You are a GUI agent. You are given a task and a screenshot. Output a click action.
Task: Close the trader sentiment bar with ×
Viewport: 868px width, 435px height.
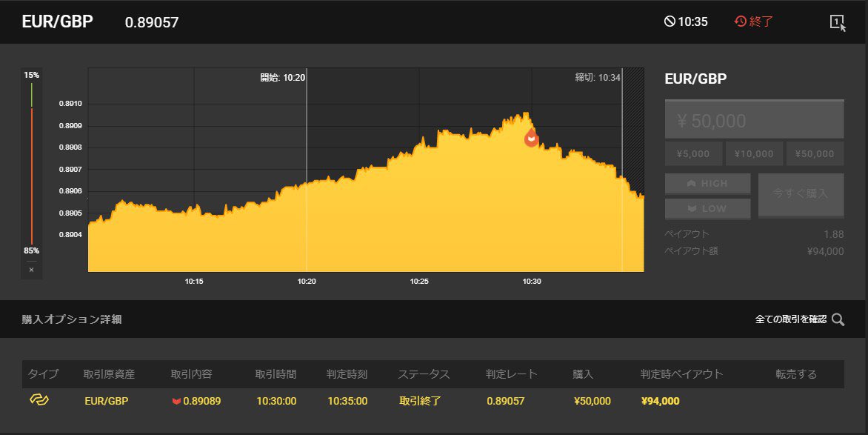point(32,270)
